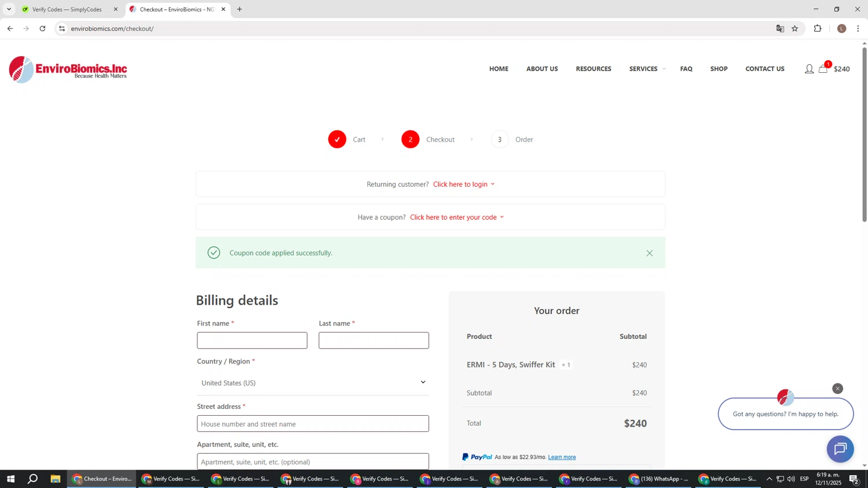Dismiss the coupon success notice
Screen dimensions: 868x488
tap(649, 253)
